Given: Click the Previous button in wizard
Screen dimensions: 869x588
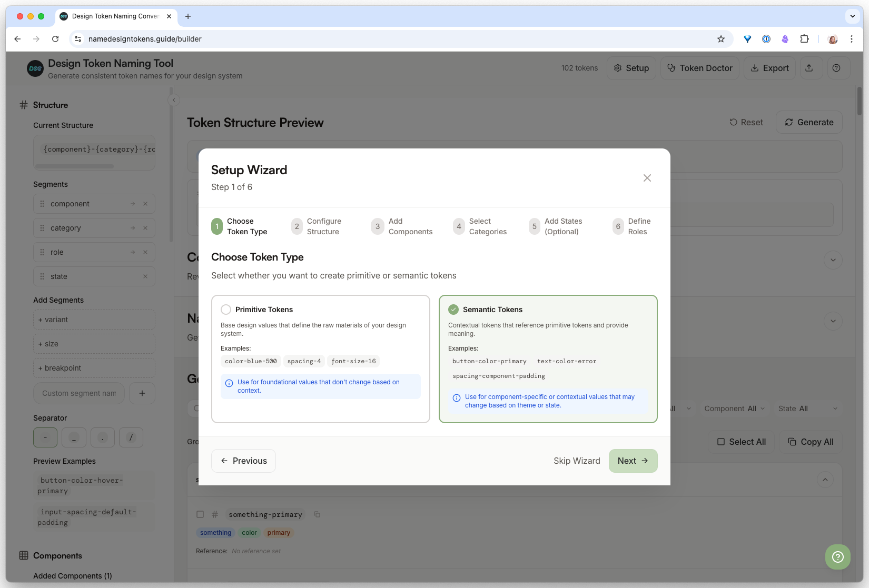Looking at the screenshot, I should click(x=243, y=461).
